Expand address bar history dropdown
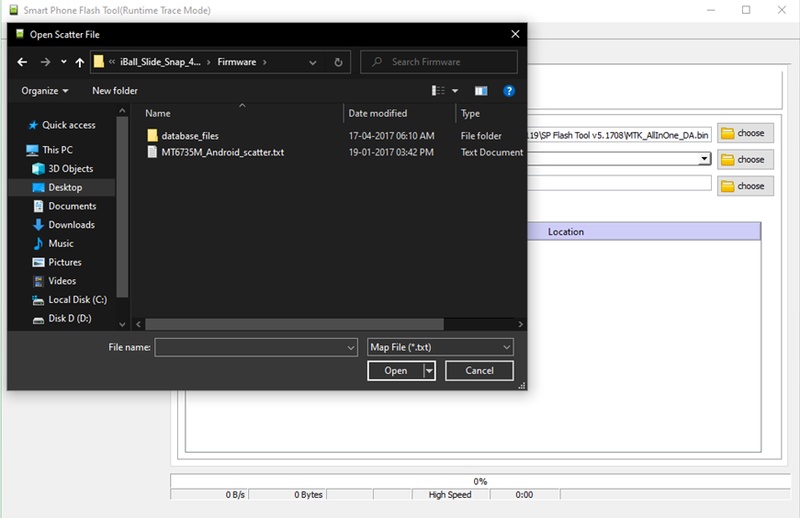The height and width of the screenshot is (518, 800). [313, 62]
